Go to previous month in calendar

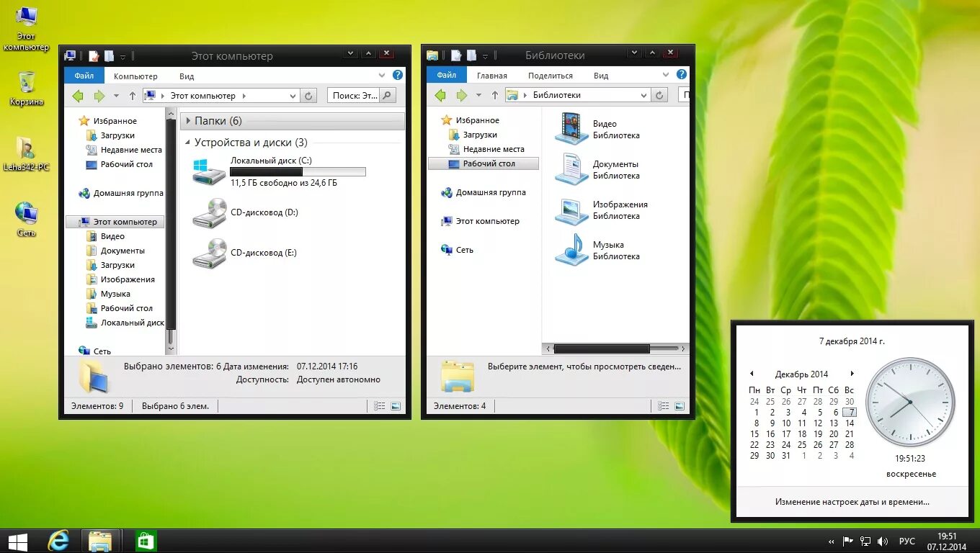coord(752,374)
